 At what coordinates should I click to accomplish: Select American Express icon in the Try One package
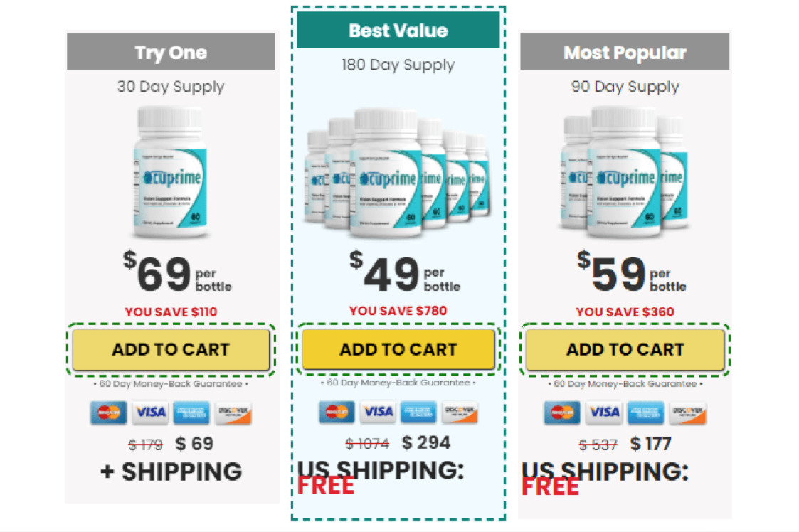(191, 413)
